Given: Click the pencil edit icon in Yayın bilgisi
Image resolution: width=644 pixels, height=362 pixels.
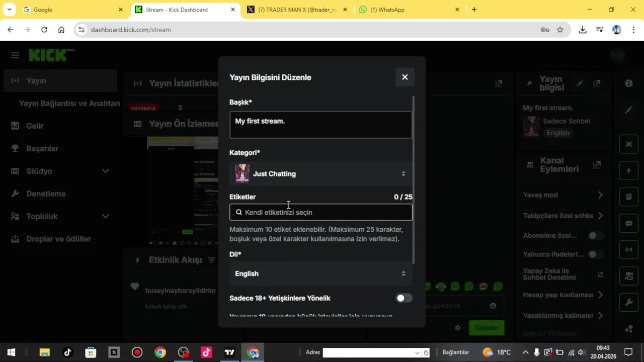Looking at the screenshot, I should coord(580,83).
